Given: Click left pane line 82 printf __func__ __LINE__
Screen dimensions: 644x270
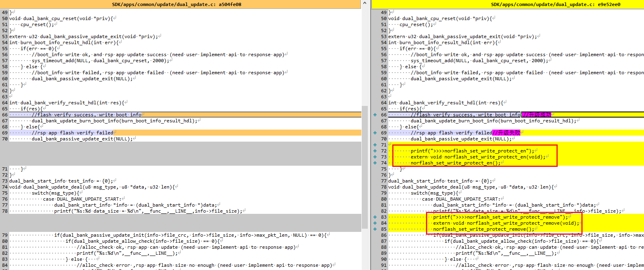Looking at the screenshot, I should click(x=127, y=253).
